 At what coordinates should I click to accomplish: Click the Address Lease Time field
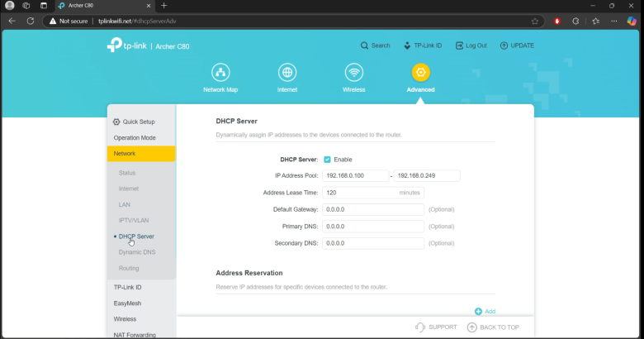[360, 193]
